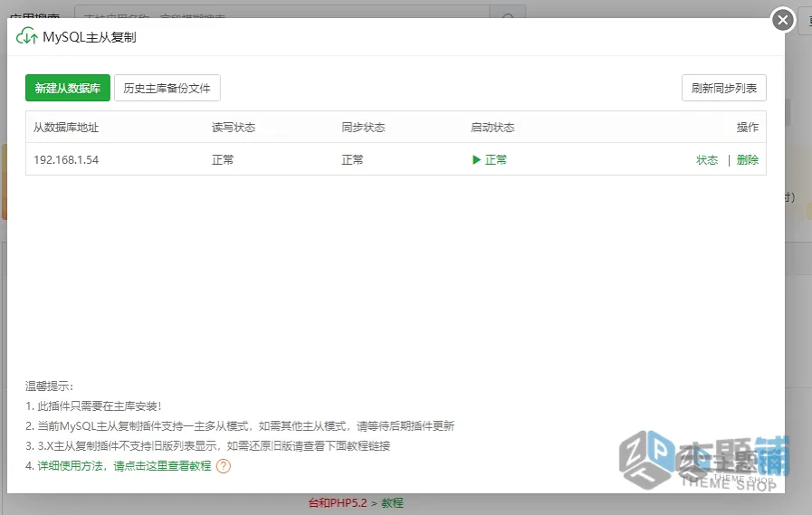Click the MySQL主从复制 cloud sync icon
Image resolution: width=812 pixels, height=515 pixels.
point(27,37)
